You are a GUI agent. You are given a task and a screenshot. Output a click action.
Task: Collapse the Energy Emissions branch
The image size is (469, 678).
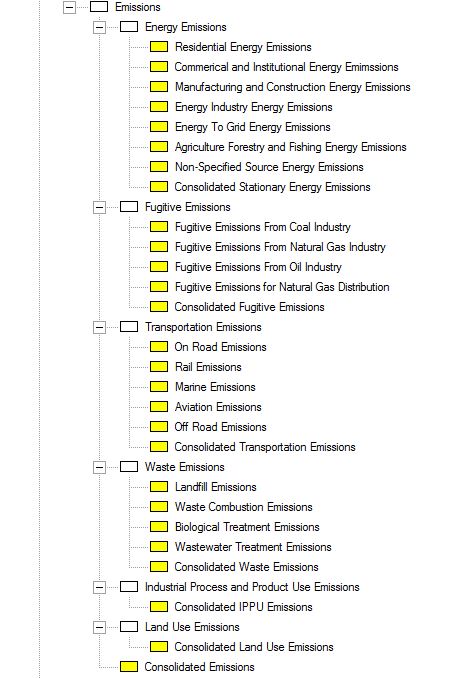click(99, 27)
